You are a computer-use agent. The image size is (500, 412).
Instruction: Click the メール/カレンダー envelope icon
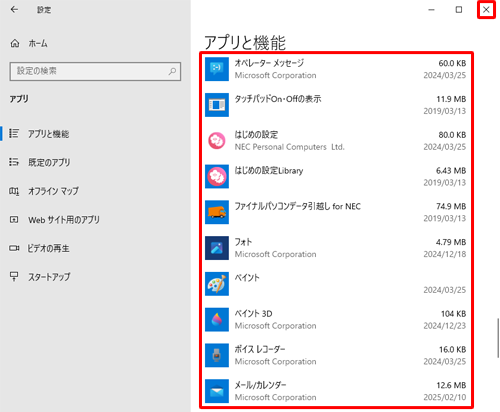click(217, 391)
